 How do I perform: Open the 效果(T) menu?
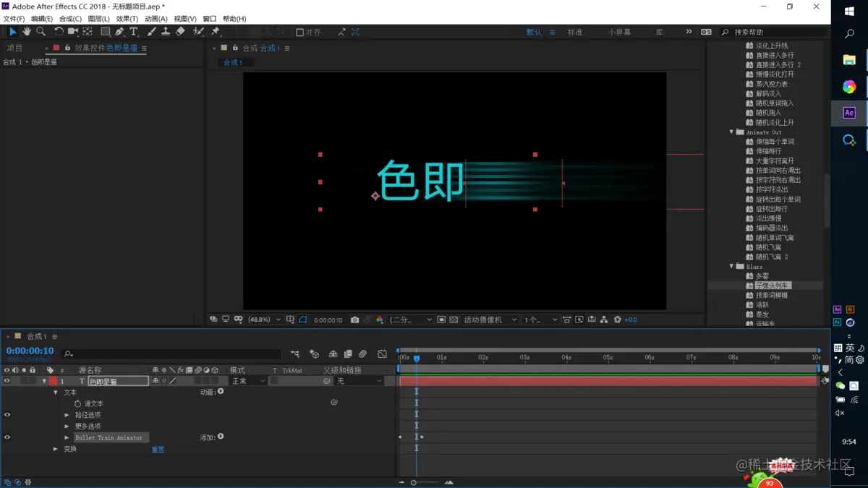[x=127, y=19]
